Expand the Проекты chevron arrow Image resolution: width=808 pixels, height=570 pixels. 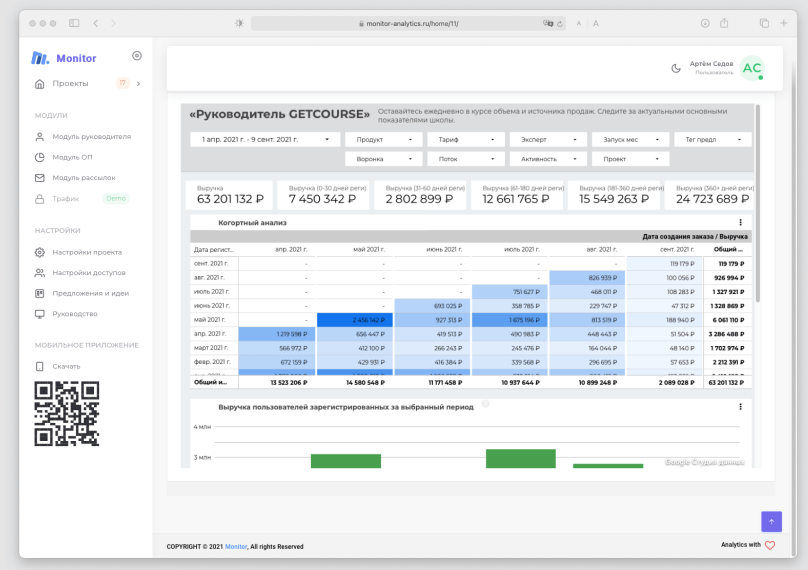[x=138, y=84]
